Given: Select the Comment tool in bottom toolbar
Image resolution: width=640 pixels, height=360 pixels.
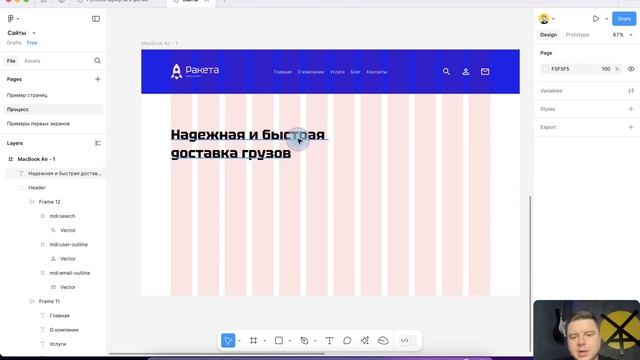Looking at the screenshot, I should click(347, 340).
